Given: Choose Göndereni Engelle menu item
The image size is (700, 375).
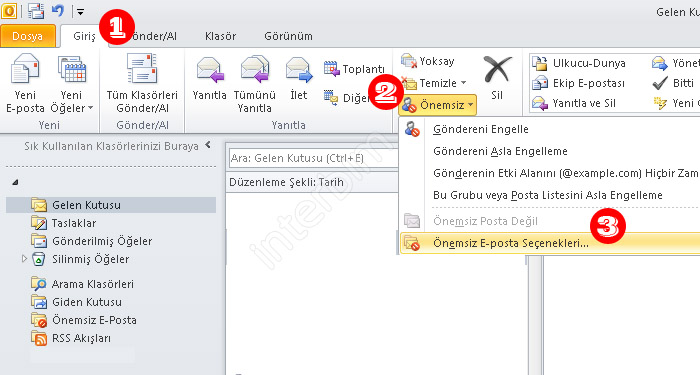Looking at the screenshot, I should click(x=550, y=129).
